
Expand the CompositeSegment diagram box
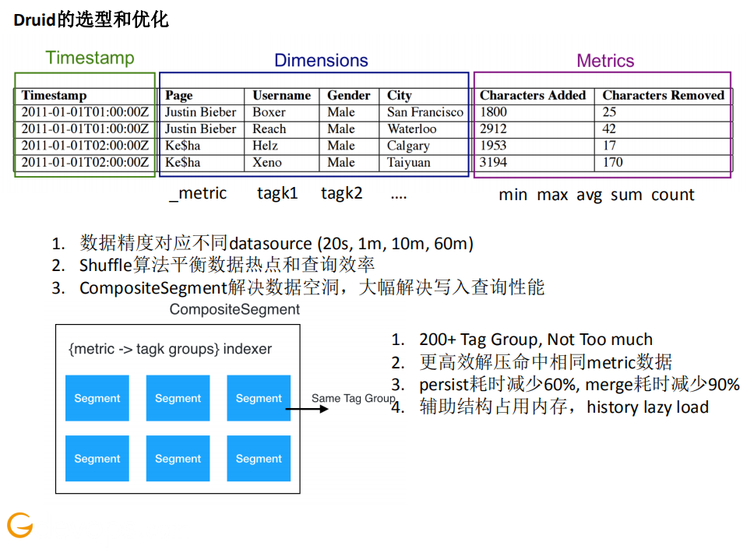click(x=177, y=409)
